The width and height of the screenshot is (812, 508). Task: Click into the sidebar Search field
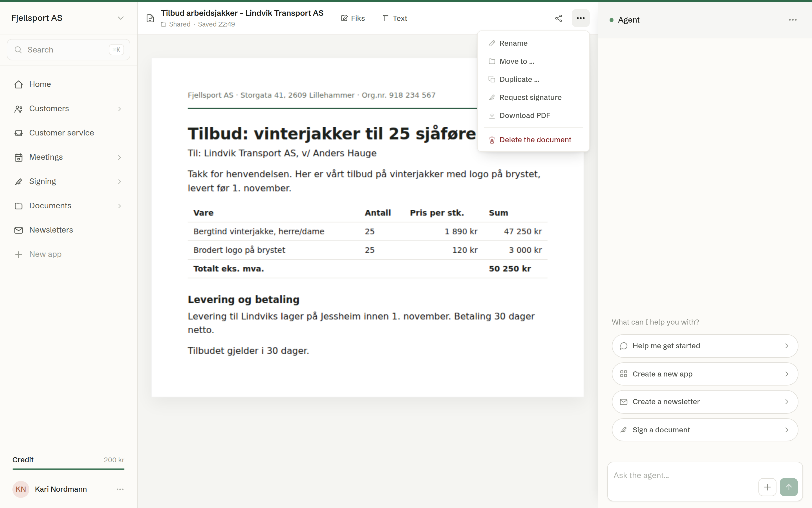[69, 50]
